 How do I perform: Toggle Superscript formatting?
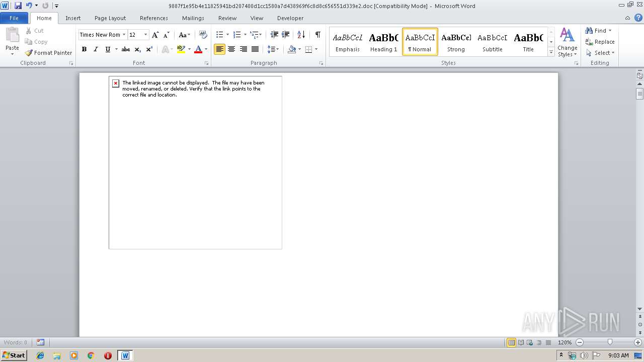tap(149, 49)
